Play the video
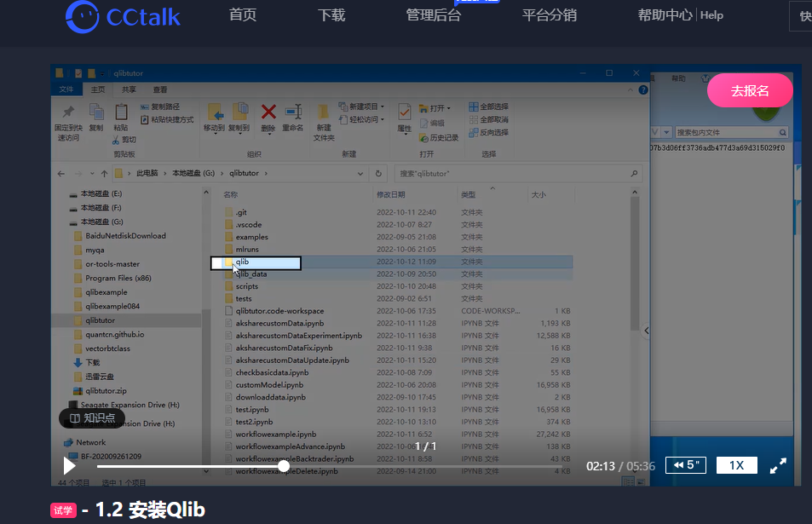The width and height of the screenshot is (812, 524). [x=69, y=465]
